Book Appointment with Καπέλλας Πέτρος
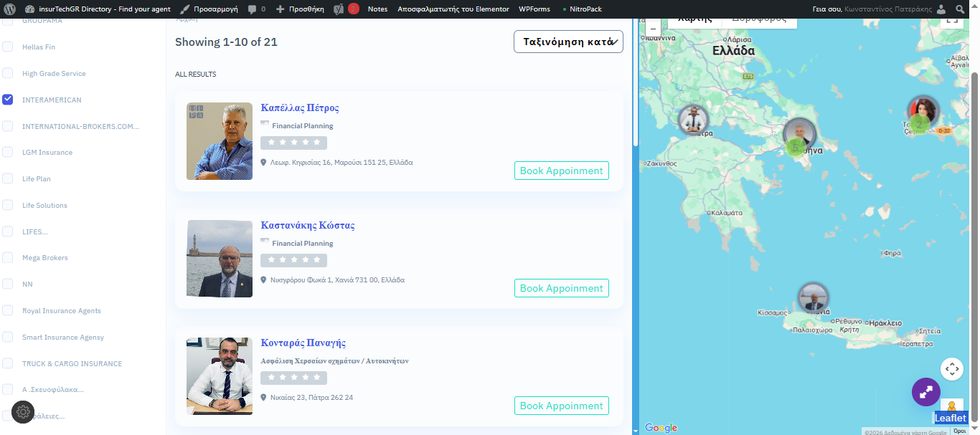 tap(561, 171)
